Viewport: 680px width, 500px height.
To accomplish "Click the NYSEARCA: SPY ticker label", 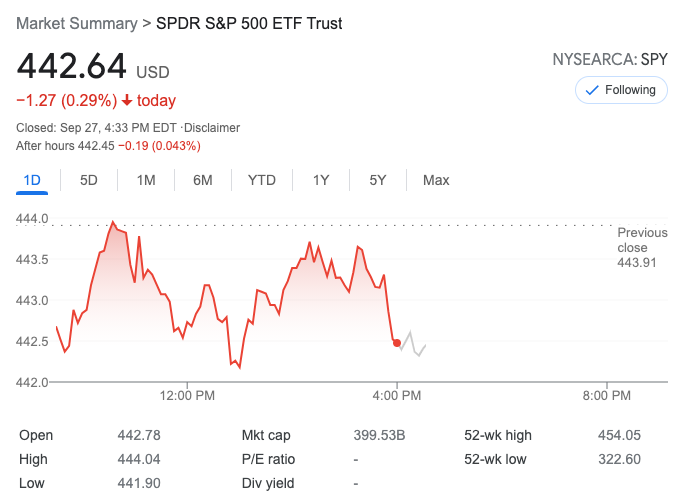I will pos(610,60).
